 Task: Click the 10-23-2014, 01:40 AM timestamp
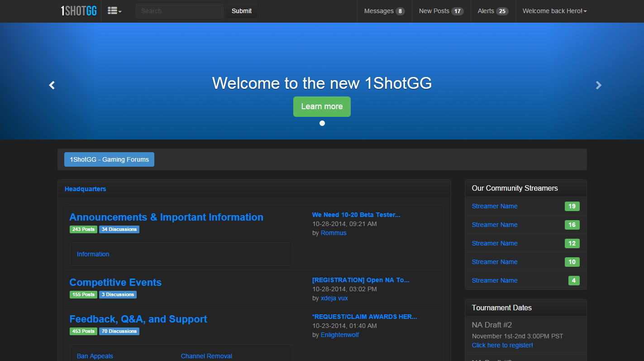pos(344,326)
